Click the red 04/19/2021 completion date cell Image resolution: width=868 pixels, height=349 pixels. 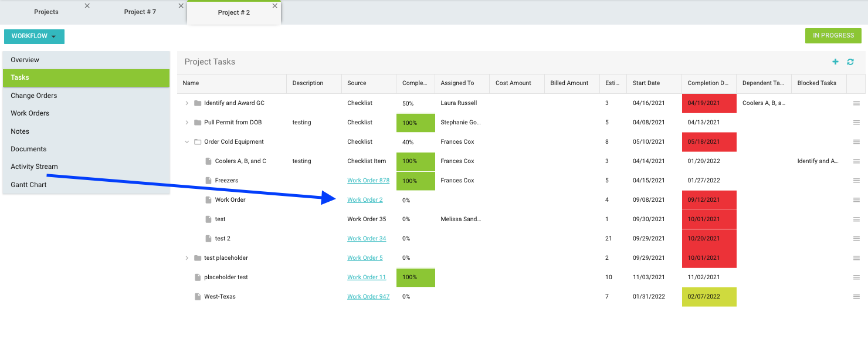[x=708, y=103]
